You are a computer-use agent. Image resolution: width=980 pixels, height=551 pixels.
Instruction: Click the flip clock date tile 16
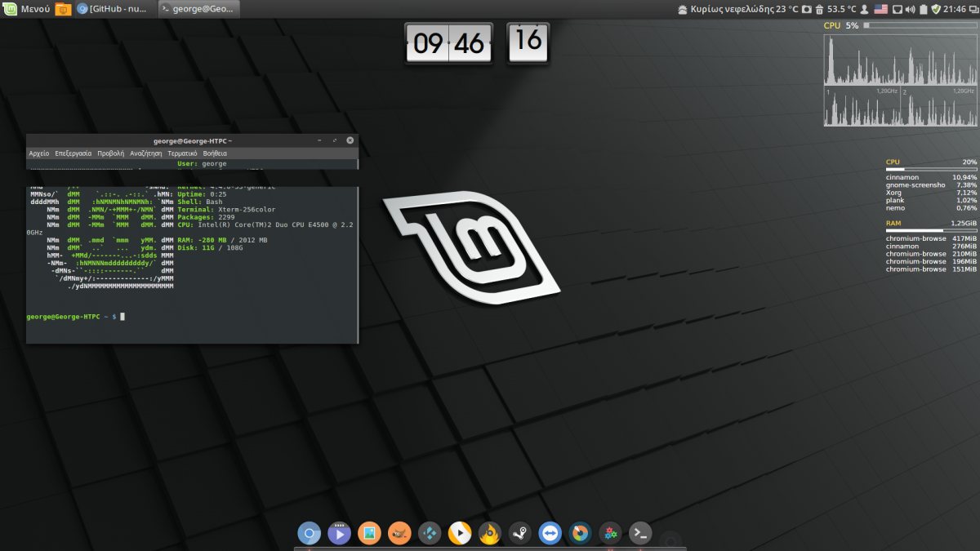tap(528, 41)
